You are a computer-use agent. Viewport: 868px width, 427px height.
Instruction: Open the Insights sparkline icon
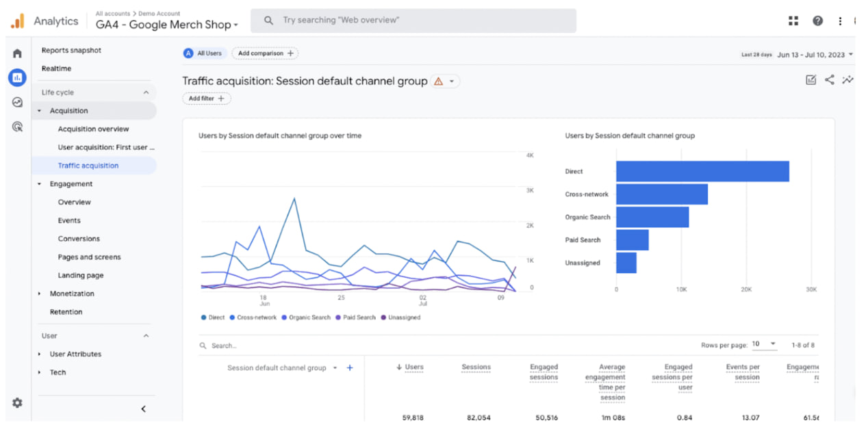coord(847,80)
